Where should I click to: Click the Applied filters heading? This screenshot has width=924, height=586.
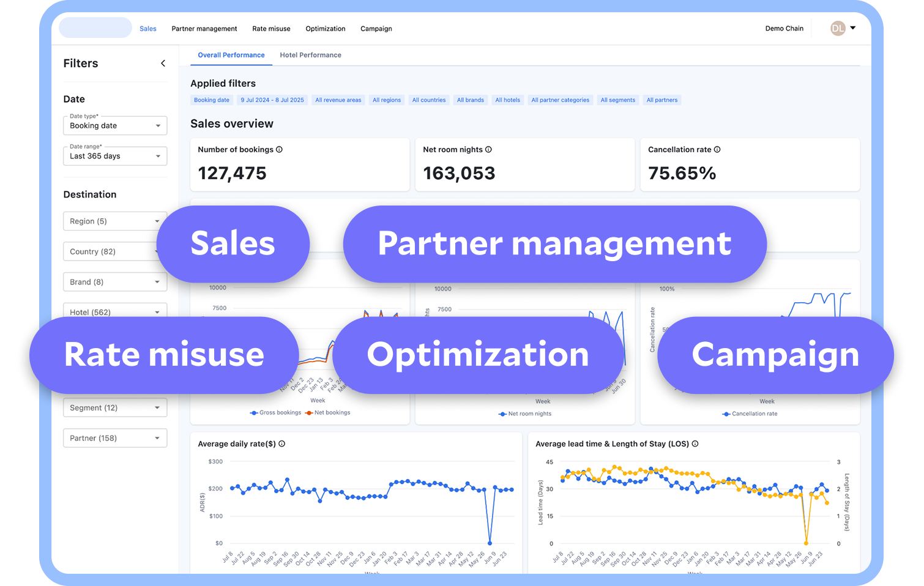[x=223, y=83]
